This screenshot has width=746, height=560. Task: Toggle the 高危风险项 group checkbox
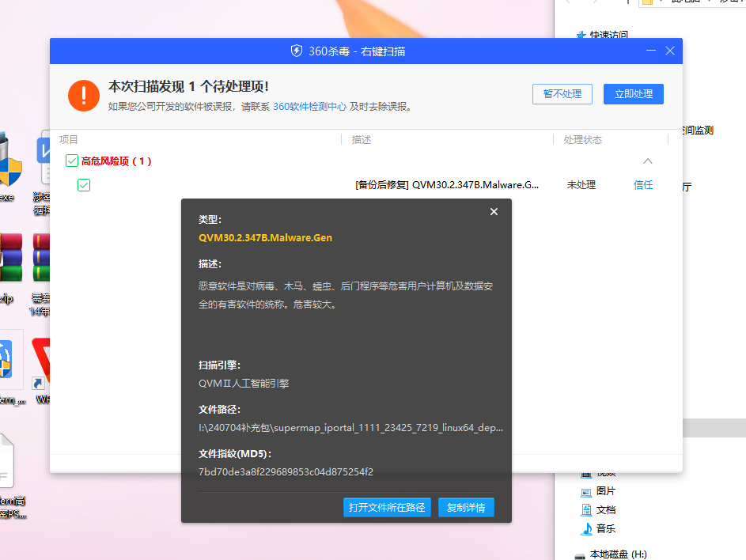pos(72,161)
